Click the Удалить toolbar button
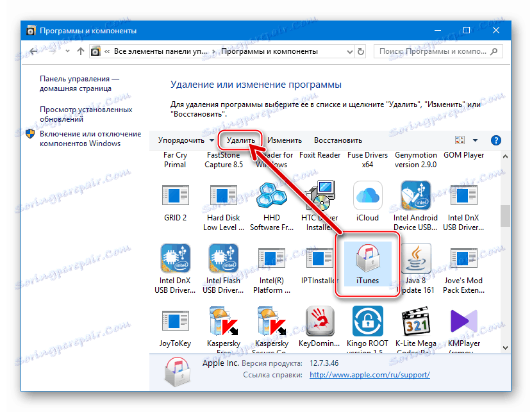Viewport: 532px width, 412px height. coord(240,140)
